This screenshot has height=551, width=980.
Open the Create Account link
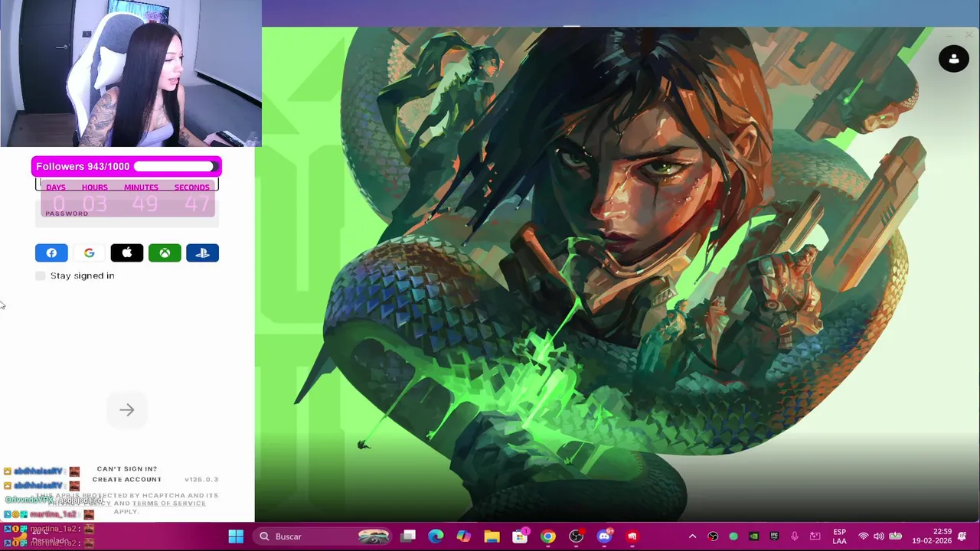pos(127,479)
